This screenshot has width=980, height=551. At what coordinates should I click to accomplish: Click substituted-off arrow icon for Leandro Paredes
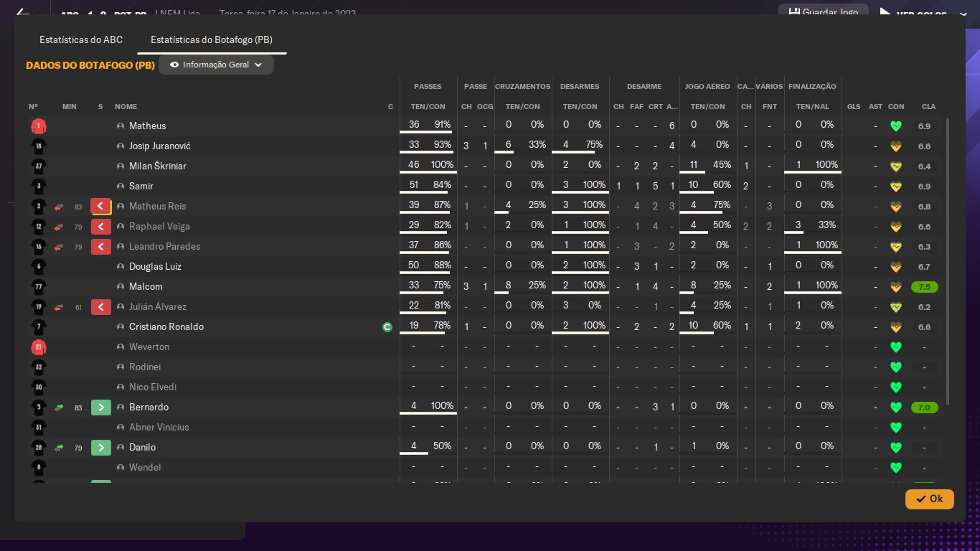[x=101, y=247]
